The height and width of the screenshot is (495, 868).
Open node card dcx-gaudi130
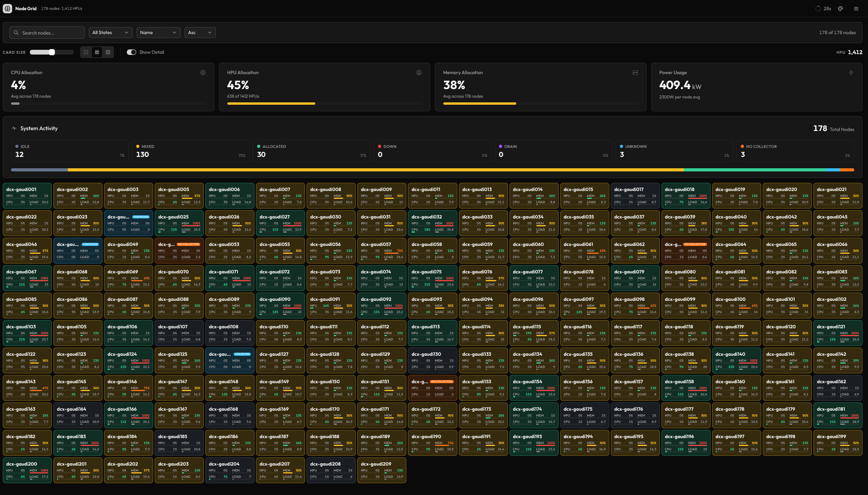(x=433, y=360)
